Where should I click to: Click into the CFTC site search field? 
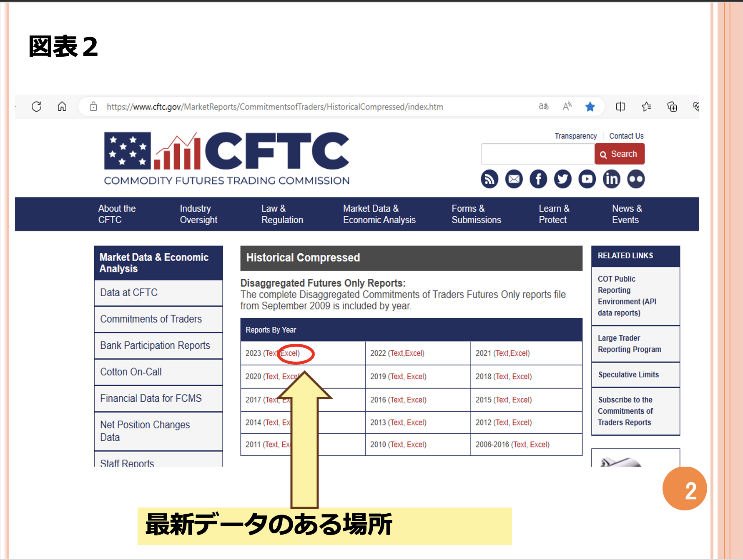click(x=538, y=154)
